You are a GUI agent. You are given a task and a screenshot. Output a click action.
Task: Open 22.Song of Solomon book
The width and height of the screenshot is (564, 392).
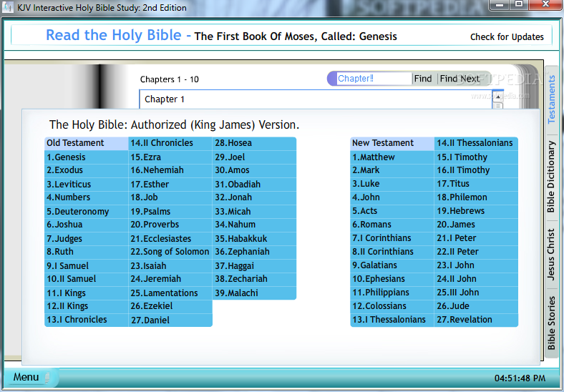click(x=170, y=252)
